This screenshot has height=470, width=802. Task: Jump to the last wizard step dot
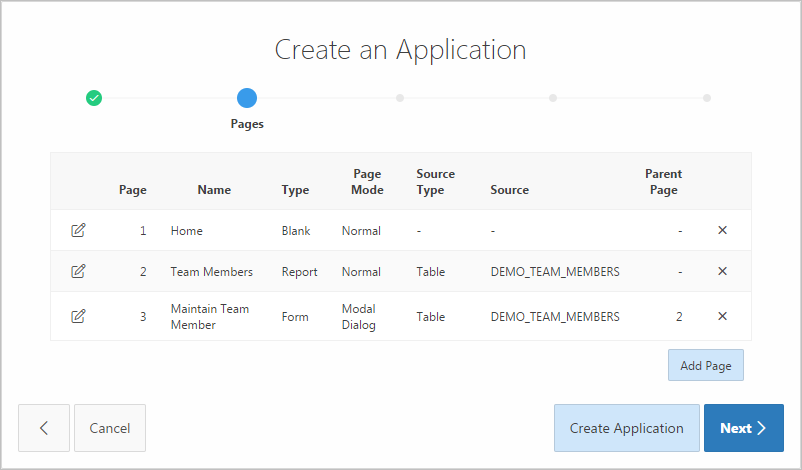click(x=707, y=98)
